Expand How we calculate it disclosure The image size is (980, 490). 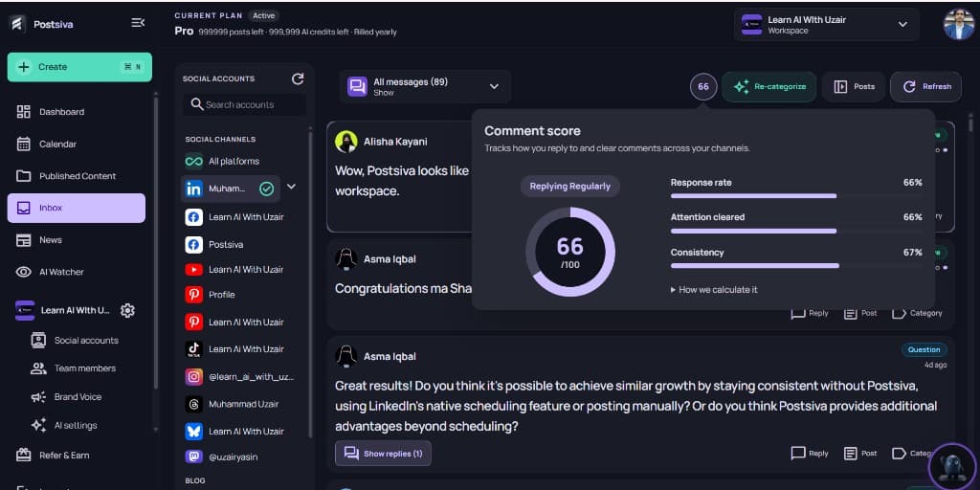click(x=714, y=290)
